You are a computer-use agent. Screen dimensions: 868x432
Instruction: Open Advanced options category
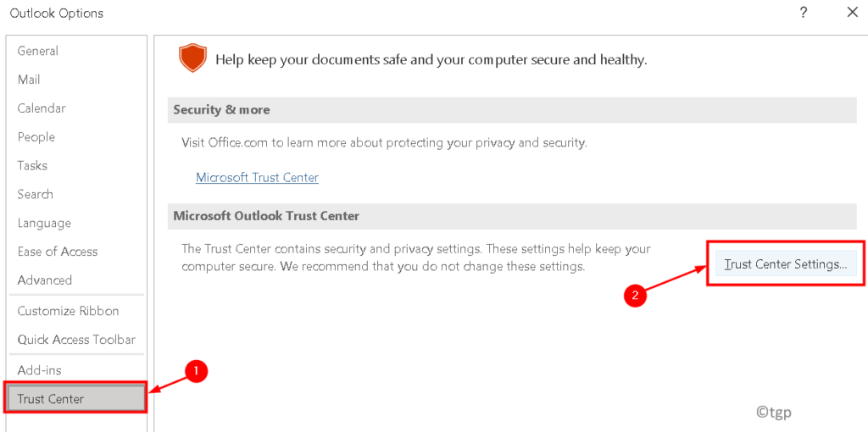pyautogui.click(x=45, y=280)
